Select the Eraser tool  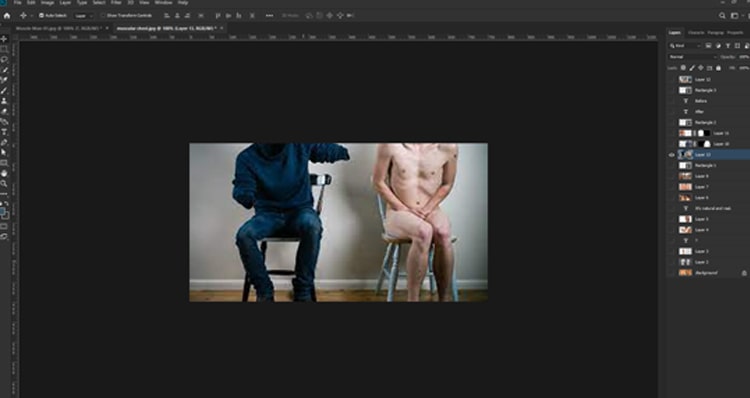(4, 111)
